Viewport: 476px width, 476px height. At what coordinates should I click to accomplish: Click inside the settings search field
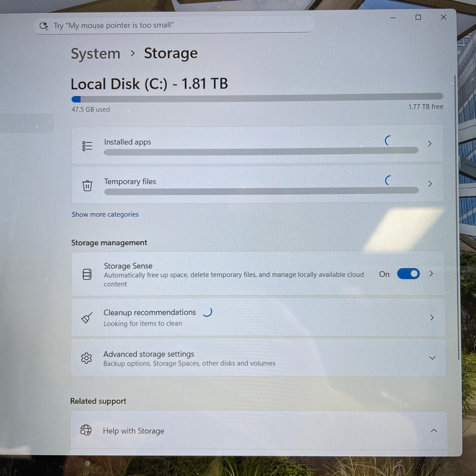(165, 25)
